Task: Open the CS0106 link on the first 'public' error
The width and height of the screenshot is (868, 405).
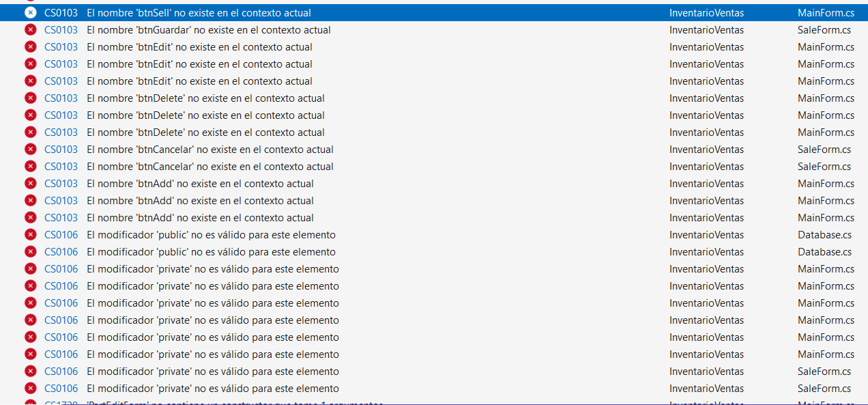Action: click(x=61, y=235)
